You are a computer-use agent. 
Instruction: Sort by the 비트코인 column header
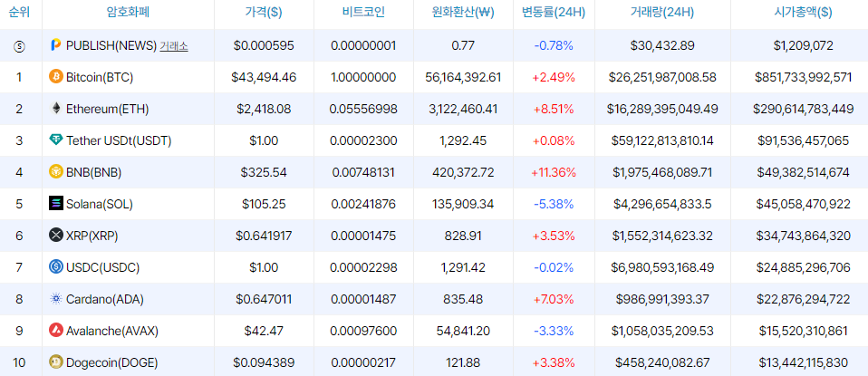[363, 13]
